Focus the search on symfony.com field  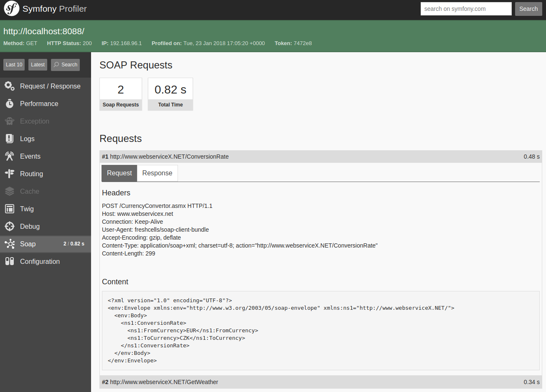click(x=466, y=9)
